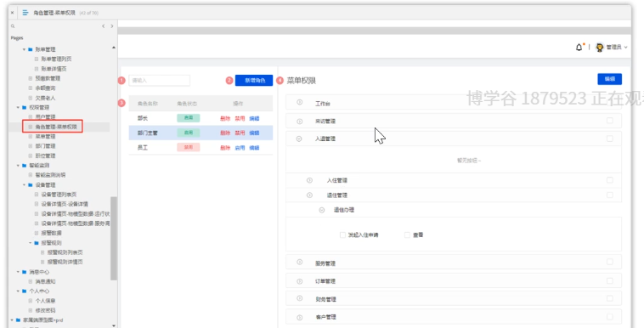Screen dimensions: 644x328
Task: Click 编辑 for the 部长 role
Action: click(x=254, y=118)
